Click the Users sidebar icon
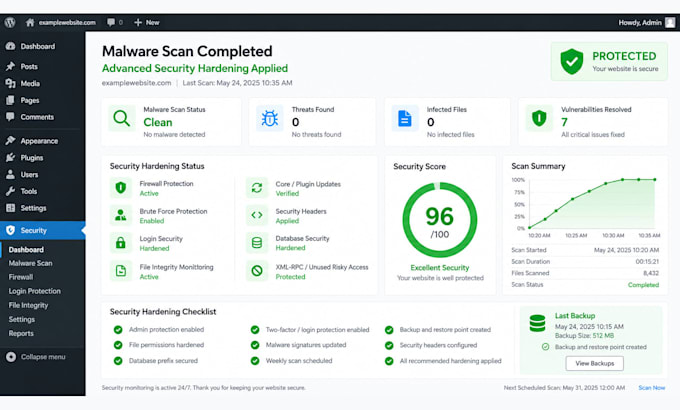Viewport: 680px width, 410px height. point(10,174)
